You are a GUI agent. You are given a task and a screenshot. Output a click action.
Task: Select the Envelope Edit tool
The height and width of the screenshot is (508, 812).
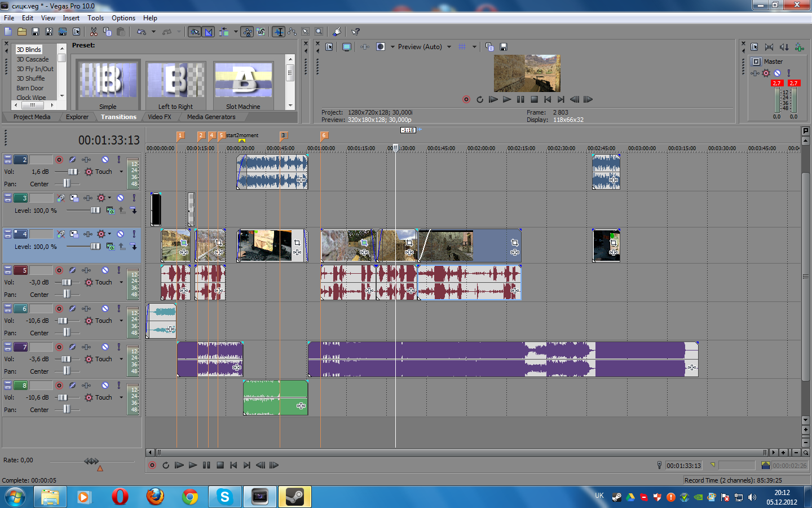point(292,32)
